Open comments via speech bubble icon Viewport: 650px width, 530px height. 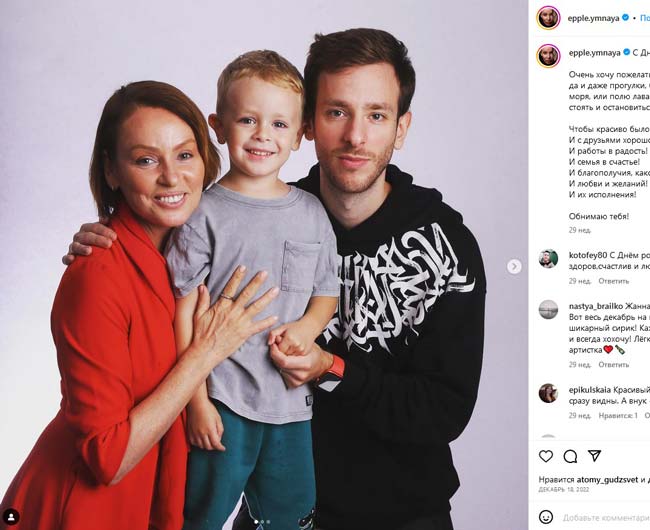(x=570, y=456)
